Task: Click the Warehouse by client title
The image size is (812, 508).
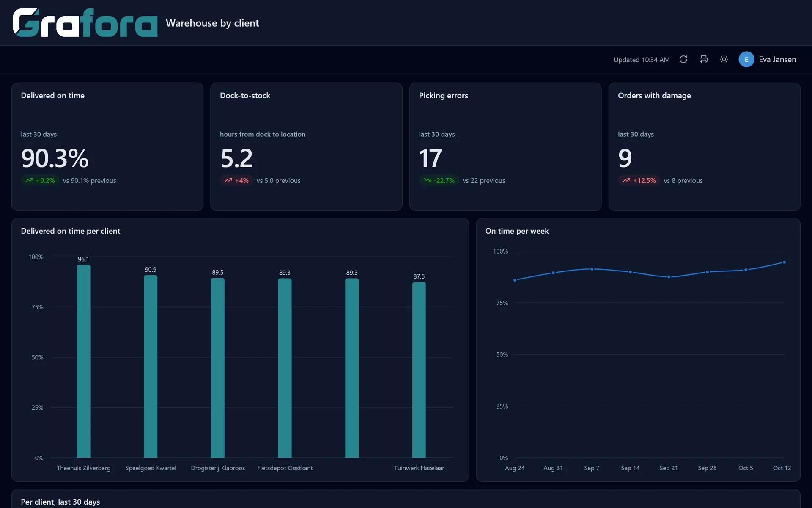Action: tap(212, 23)
